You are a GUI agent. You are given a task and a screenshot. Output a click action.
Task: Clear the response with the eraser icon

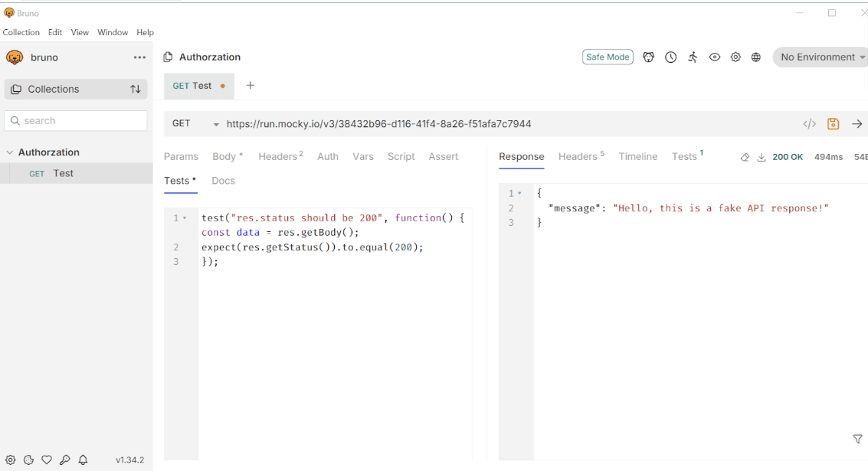point(745,157)
